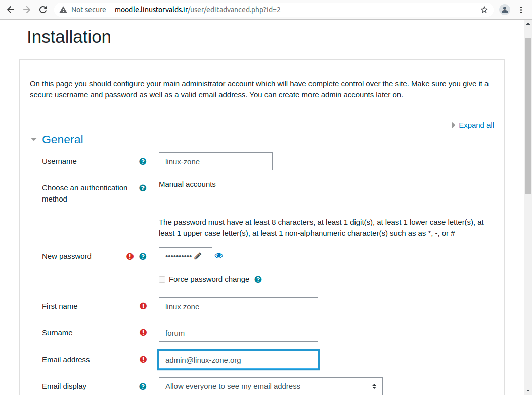Open the browser three-dot menu
The height and width of the screenshot is (395, 532).
pos(521,10)
